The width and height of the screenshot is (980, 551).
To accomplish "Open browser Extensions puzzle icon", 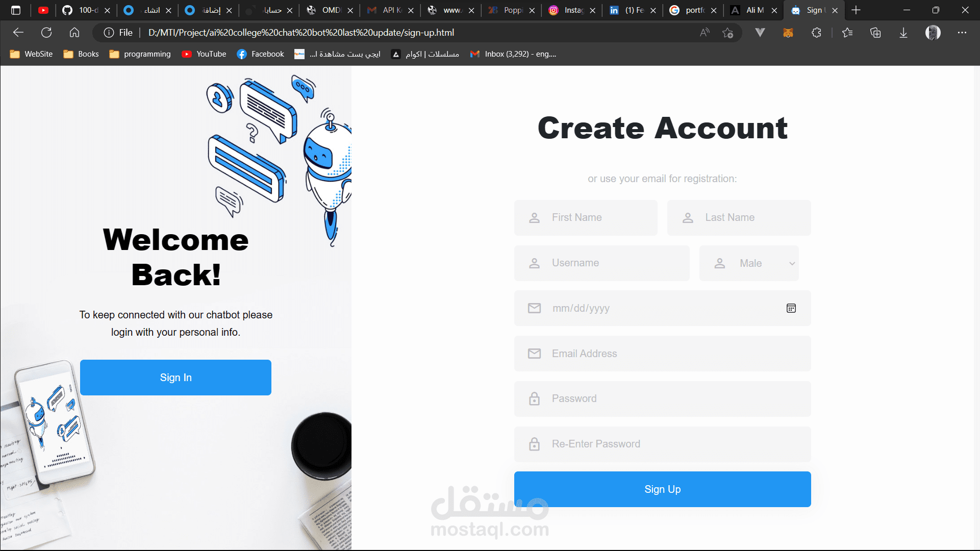I will pos(816,33).
